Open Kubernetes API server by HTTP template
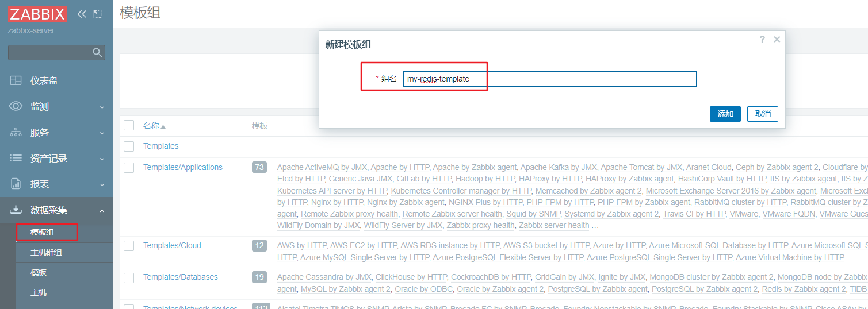868x309 pixels. (332, 191)
